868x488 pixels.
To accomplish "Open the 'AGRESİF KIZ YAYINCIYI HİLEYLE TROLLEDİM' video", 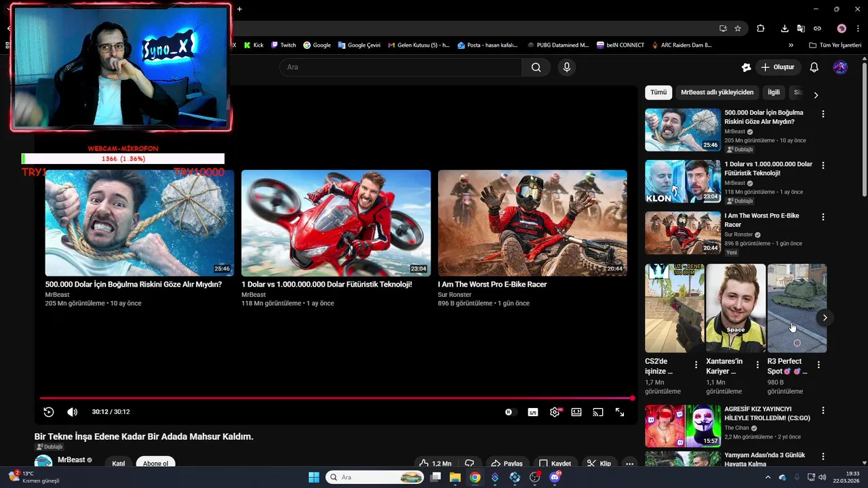I will (683, 426).
